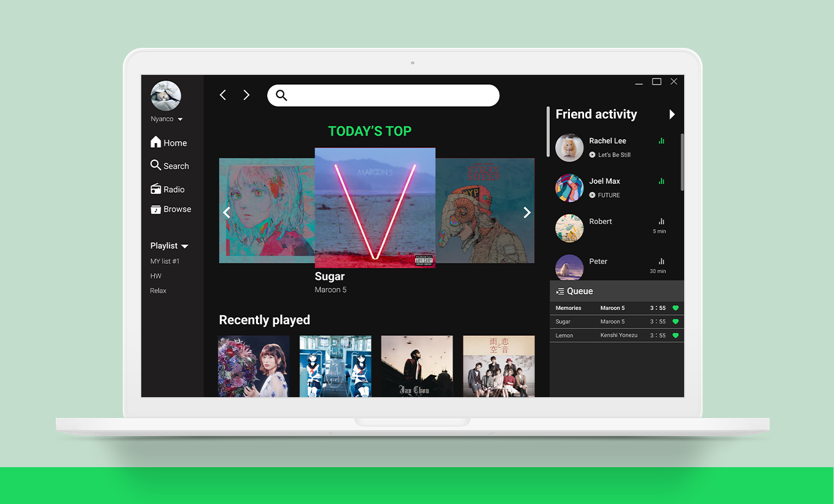The height and width of the screenshot is (504, 834).
Task: Show previous album in Today's Top carousel
Action: pyautogui.click(x=227, y=212)
